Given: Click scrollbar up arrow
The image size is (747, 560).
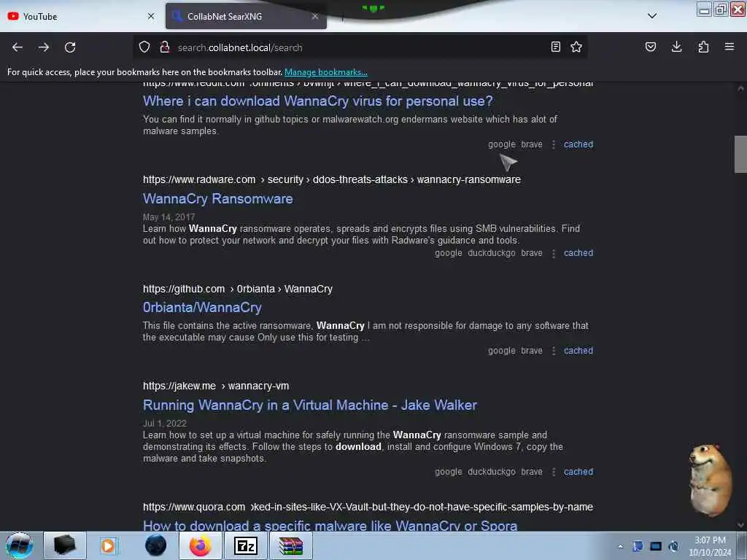Looking at the screenshot, I should [740, 88].
